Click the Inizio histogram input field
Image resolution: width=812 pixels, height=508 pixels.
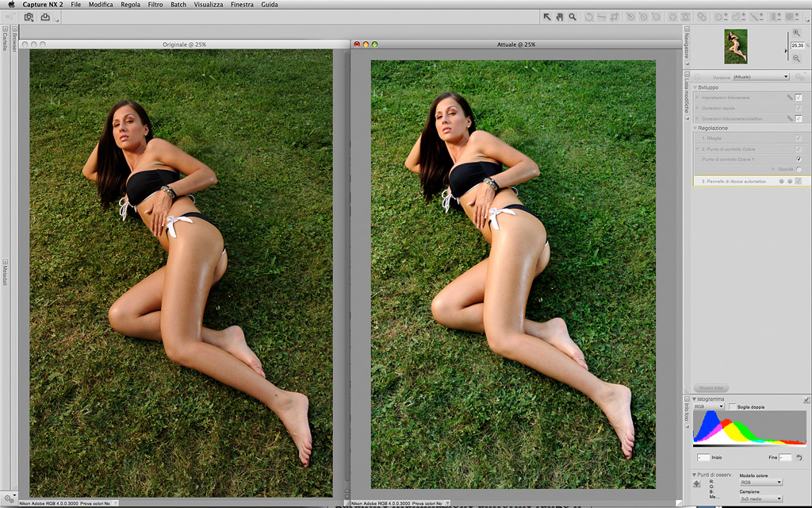point(703,457)
